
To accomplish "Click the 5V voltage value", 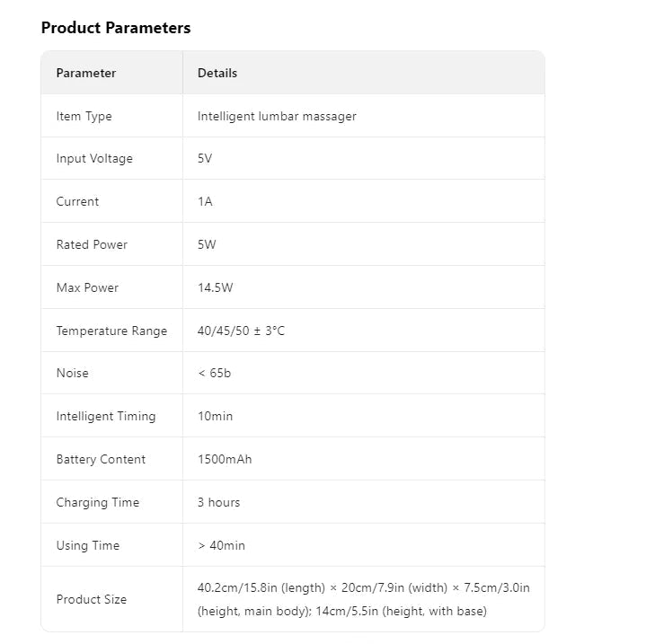I will 206,159.
